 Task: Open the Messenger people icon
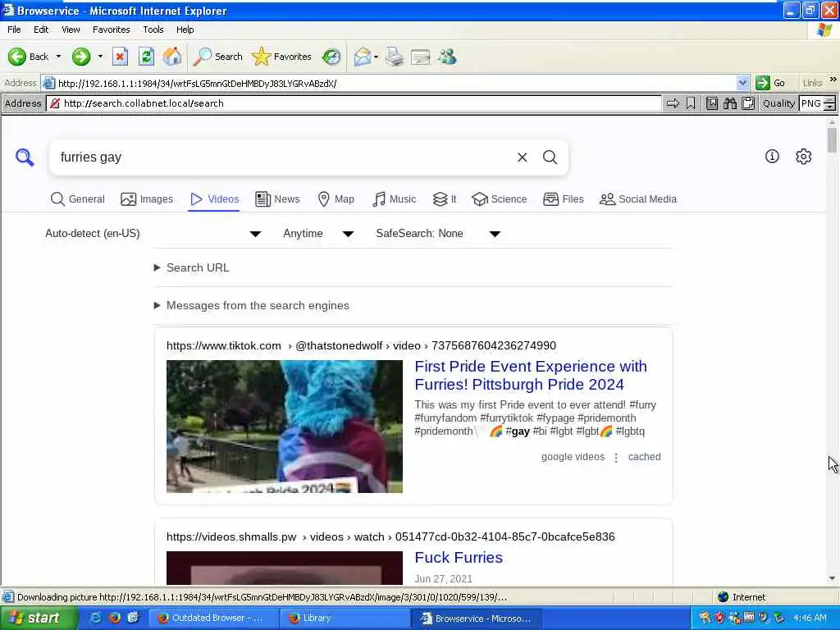tap(447, 57)
